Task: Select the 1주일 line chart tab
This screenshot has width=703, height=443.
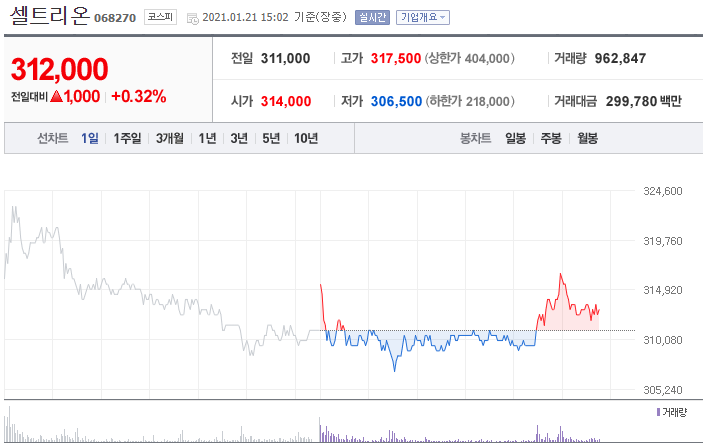Action: pyautogui.click(x=127, y=138)
